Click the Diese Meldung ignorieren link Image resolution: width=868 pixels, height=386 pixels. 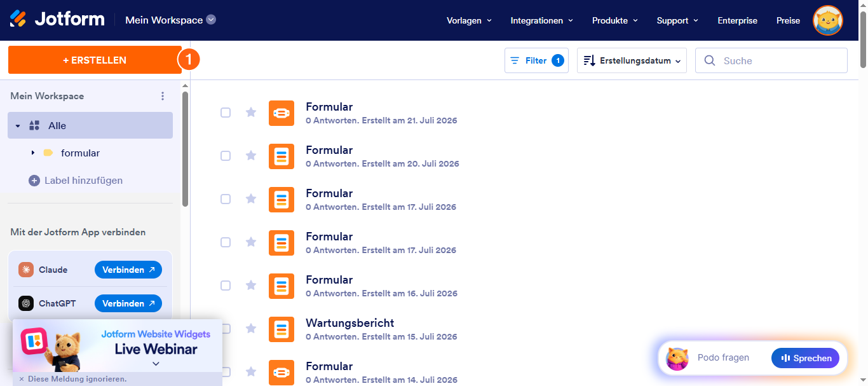click(x=77, y=379)
